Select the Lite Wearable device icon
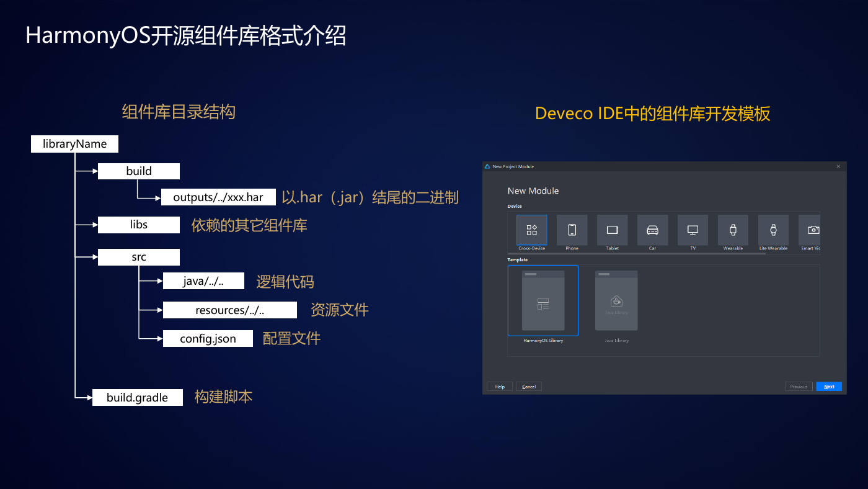 774,230
